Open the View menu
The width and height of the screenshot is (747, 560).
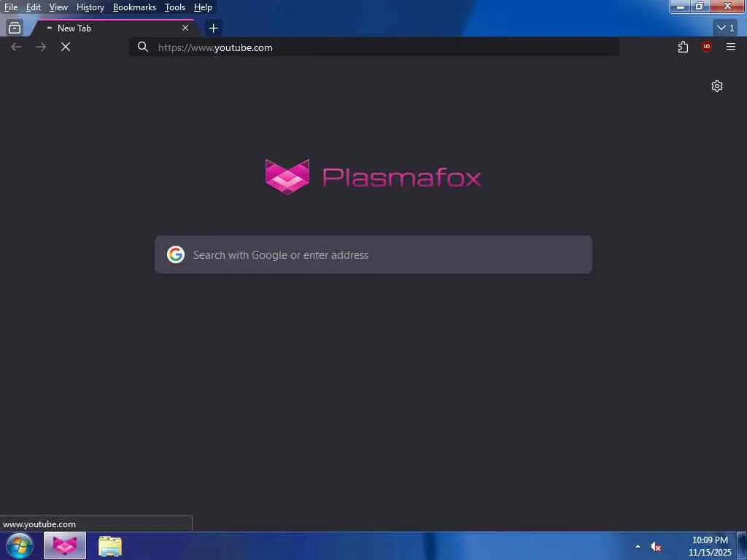coord(58,7)
